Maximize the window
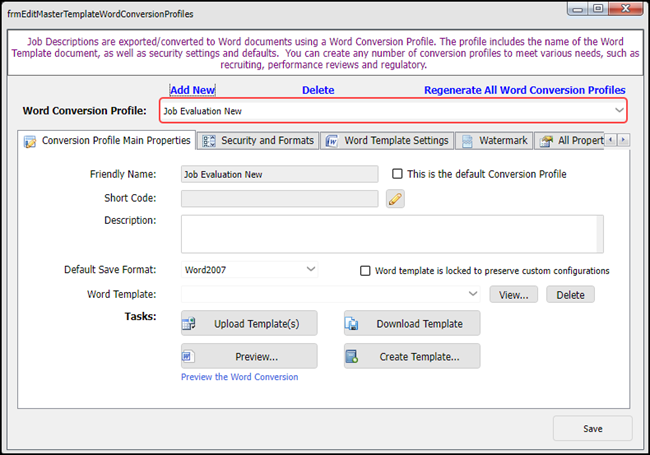The height and width of the screenshot is (455, 650). [598, 9]
